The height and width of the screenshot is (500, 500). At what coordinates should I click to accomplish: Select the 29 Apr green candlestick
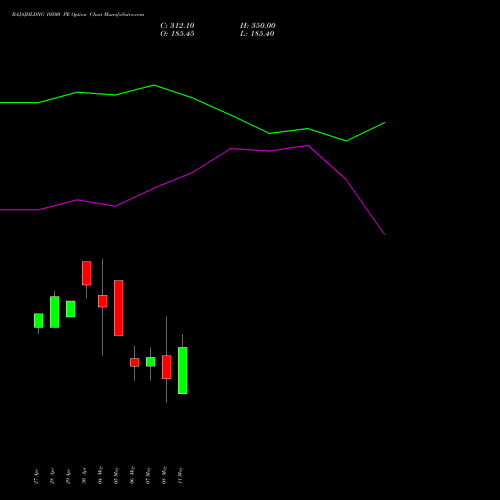[x=71, y=309]
